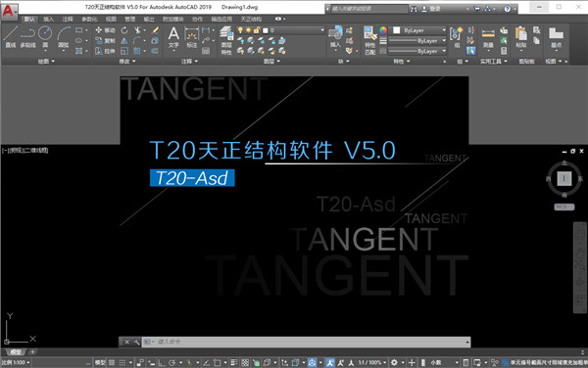Click the Model (模型) layout tab
This screenshot has height=368, width=588.
[x=16, y=352]
